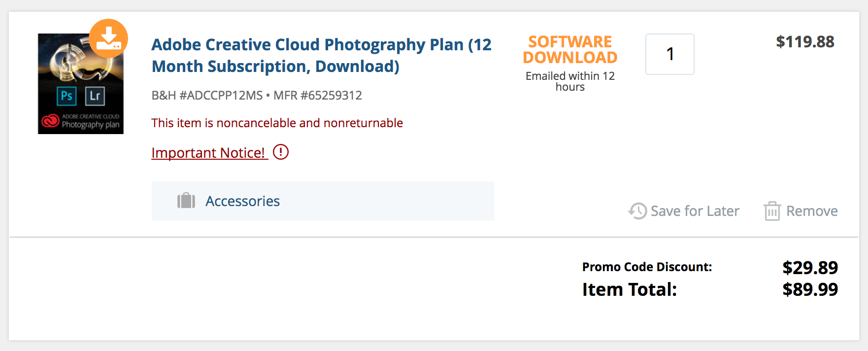Expand the Accessories section
The image size is (868, 351).
243,201
